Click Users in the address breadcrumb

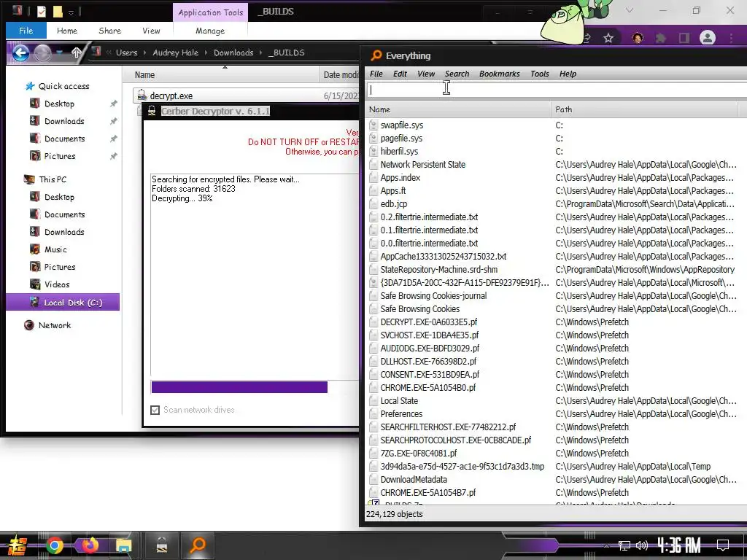126,52
